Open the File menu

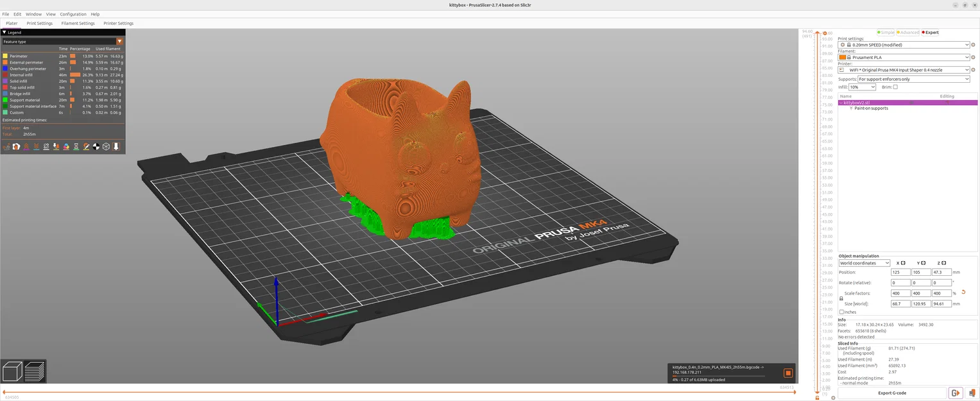(x=6, y=14)
